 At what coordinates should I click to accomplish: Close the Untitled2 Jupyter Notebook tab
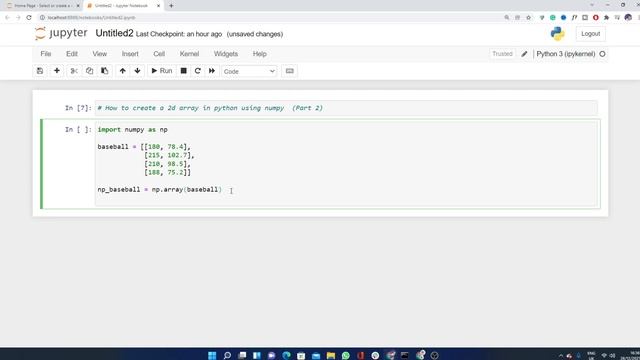pos(158,6)
